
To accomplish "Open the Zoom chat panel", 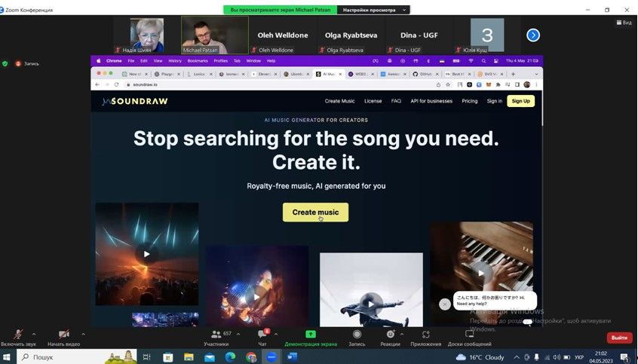I will coord(262,335).
